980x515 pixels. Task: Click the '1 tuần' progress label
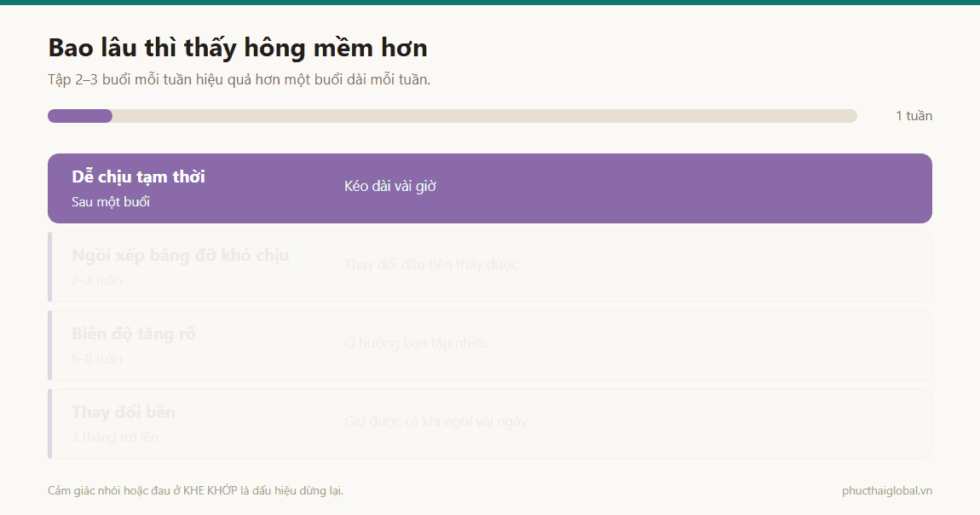pos(914,116)
